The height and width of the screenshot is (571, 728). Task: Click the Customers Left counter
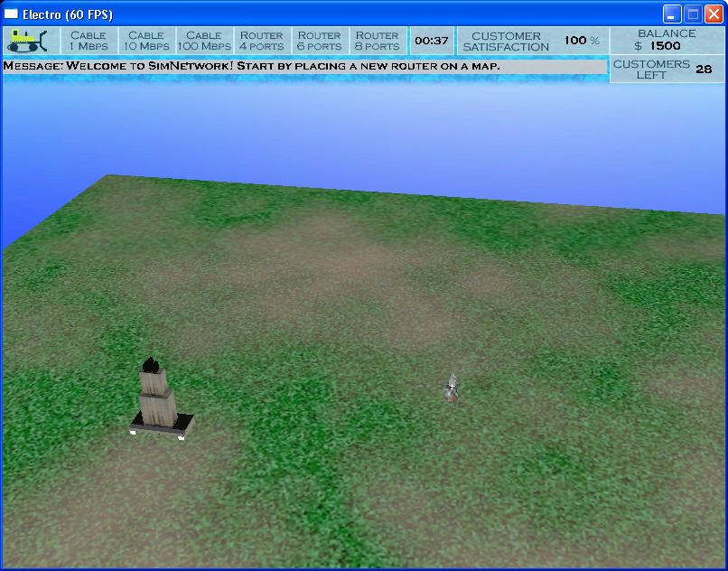pyautogui.click(x=667, y=70)
